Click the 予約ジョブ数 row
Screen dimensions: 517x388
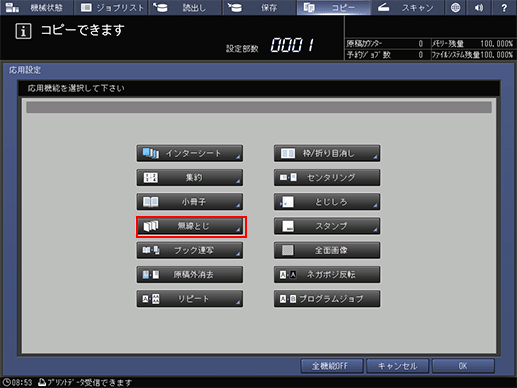tap(387, 54)
